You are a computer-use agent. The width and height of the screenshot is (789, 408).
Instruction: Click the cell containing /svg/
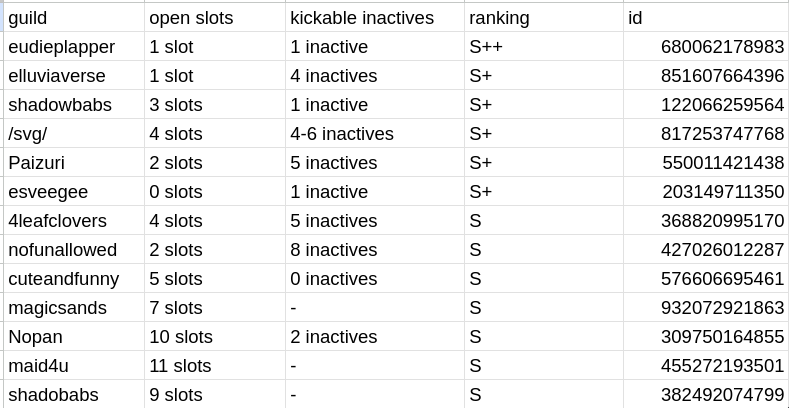[72, 134]
